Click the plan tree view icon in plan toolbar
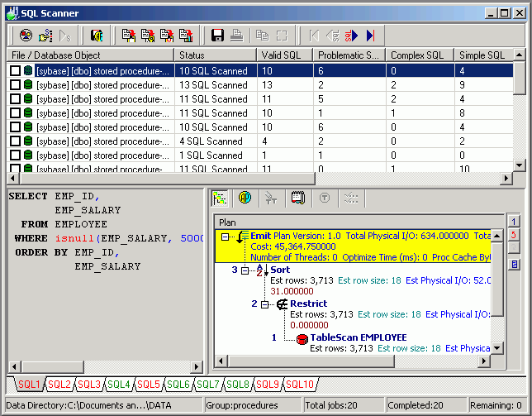Image resolution: width=532 pixels, height=416 pixels. click(x=220, y=198)
